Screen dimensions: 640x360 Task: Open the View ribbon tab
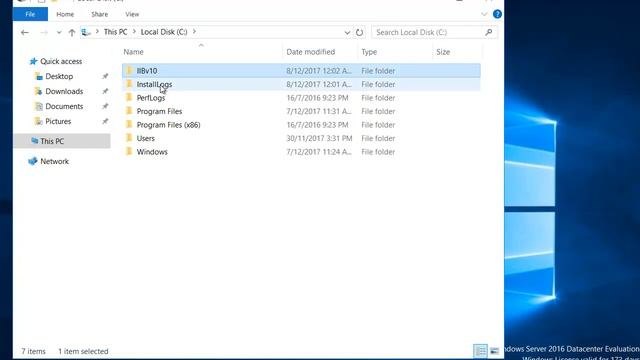[132, 14]
